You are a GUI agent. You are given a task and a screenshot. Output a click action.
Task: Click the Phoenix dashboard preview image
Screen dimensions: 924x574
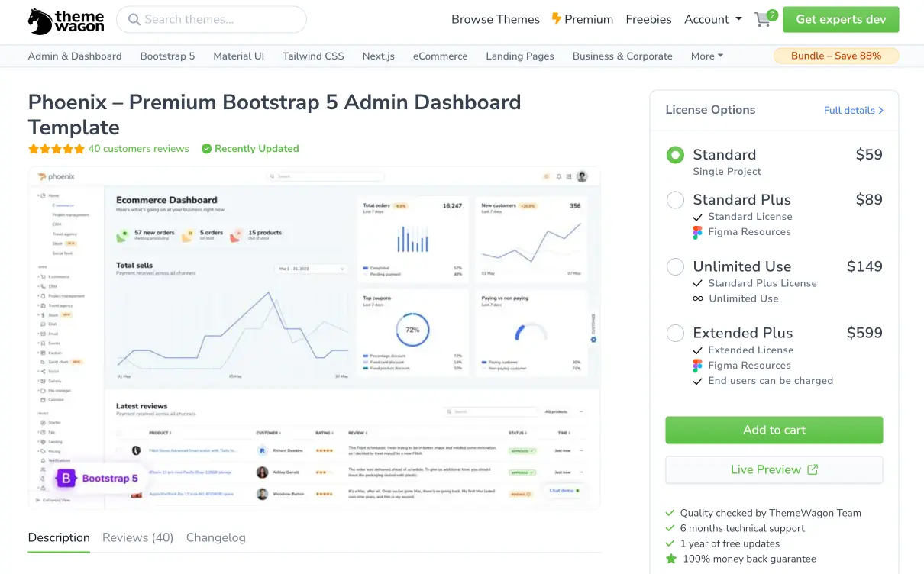pos(315,337)
